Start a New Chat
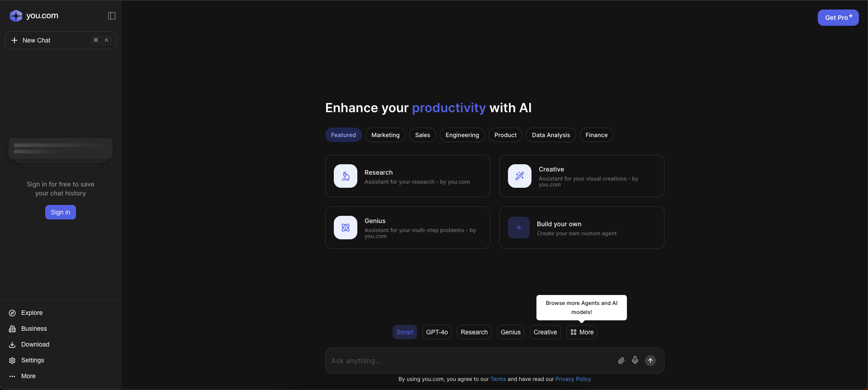 pyautogui.click(x=61, y=40)
